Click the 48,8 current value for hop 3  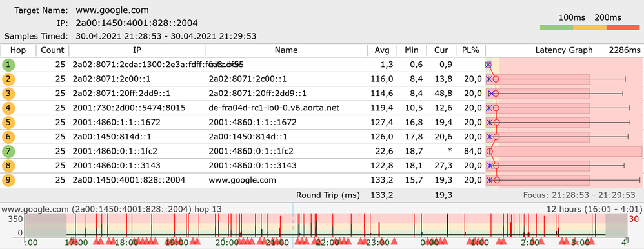[444, 94]
